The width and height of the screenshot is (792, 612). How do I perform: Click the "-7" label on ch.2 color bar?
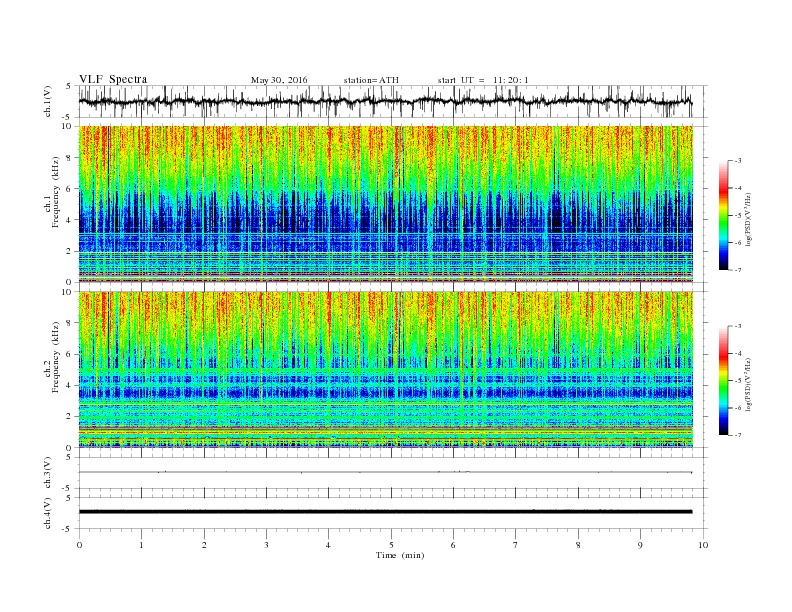pos(738,435)
